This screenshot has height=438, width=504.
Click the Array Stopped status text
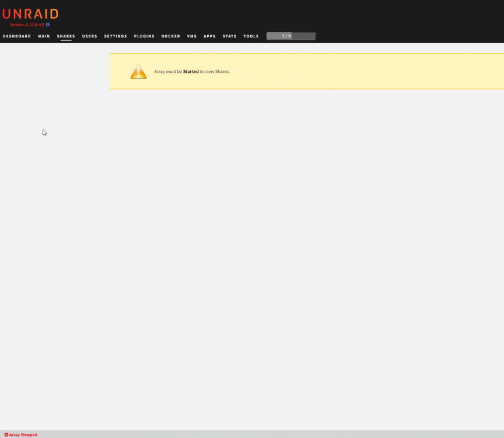[23, 434]
